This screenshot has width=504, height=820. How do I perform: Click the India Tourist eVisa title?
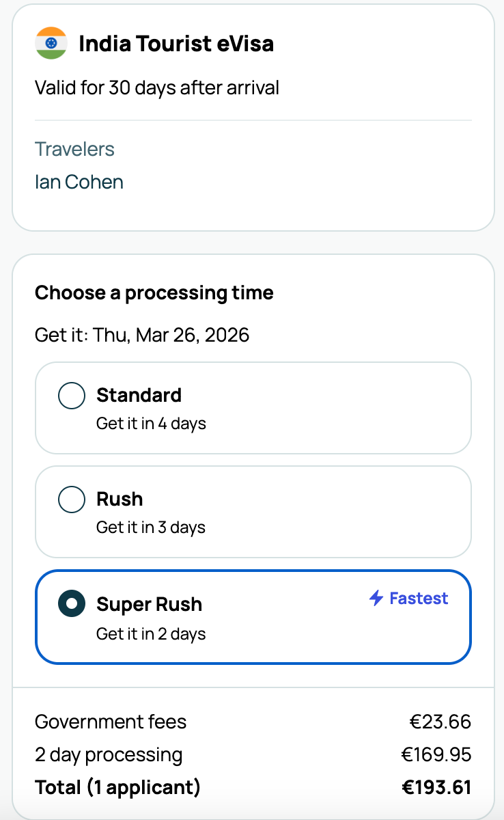[x=176, y=44]
